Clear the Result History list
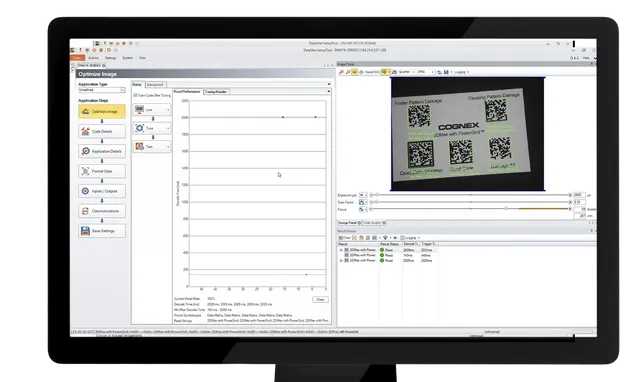Screen dimensions: 624x382 coord(345,238)
